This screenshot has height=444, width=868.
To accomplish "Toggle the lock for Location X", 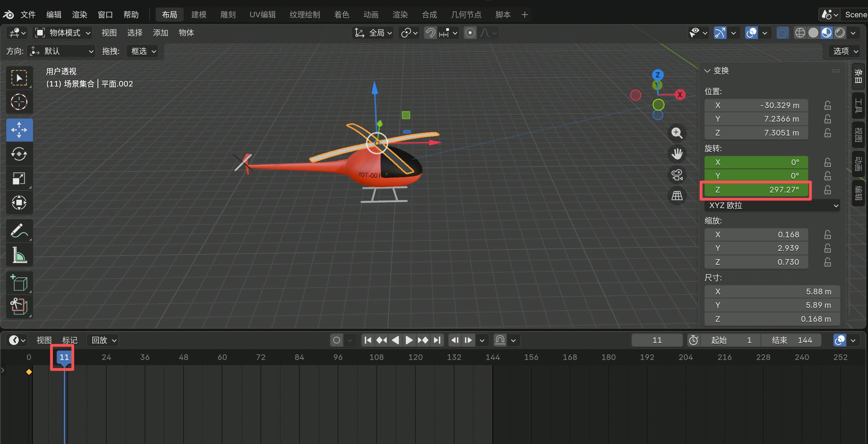I will point(827,105).
